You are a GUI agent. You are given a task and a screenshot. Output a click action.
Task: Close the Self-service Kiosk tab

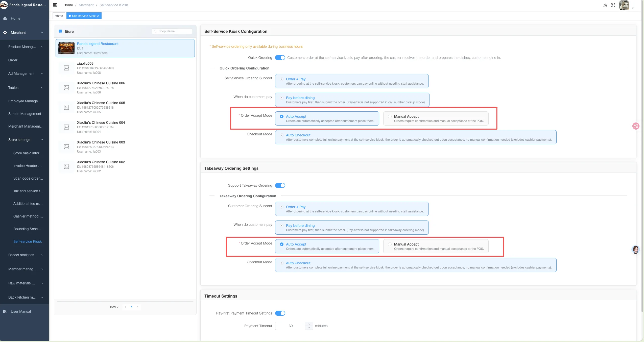[98, 16]
